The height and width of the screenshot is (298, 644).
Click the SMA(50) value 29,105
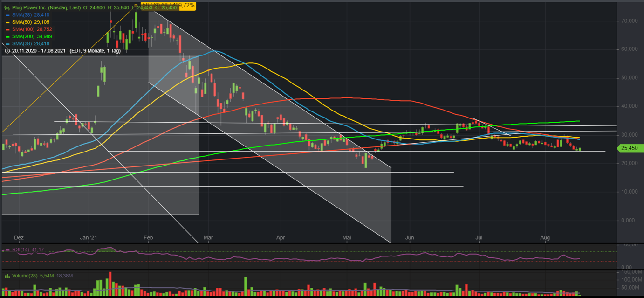pos(41,22)
